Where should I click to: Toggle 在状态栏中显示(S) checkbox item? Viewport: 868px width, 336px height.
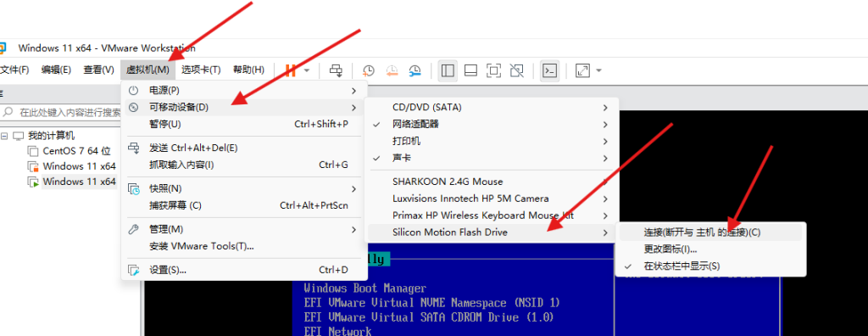coord(711,266)
